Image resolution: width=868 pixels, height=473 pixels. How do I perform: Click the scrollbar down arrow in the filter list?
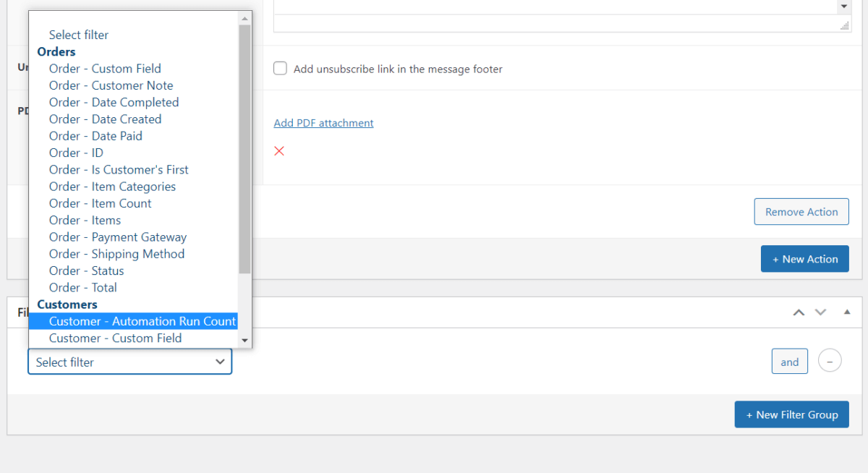(244, 341)
